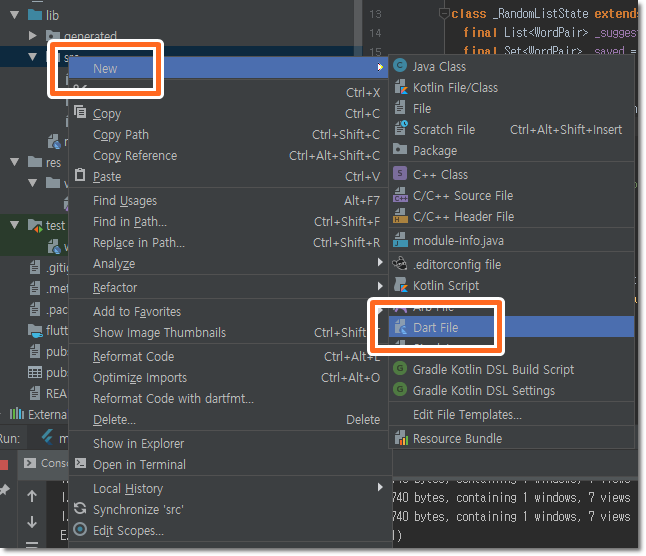646x556 pixels.
Task: Open the Analyze submenu arrow
Action: point(380,262)
